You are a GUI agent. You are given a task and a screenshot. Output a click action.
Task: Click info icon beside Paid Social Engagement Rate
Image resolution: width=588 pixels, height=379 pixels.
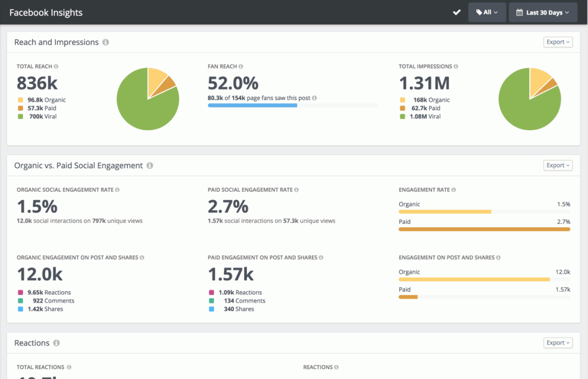coord(296,189)
